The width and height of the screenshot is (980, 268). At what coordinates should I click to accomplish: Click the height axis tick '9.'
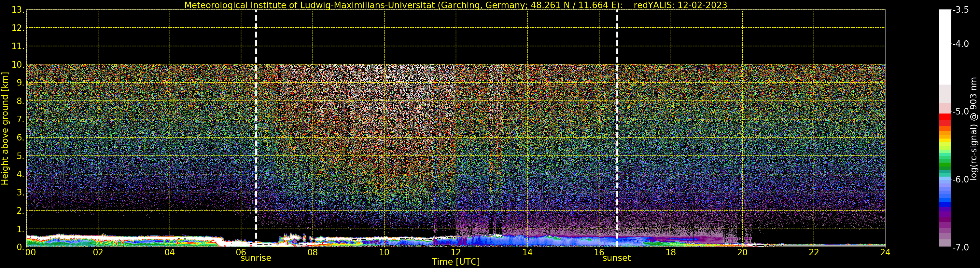click(20, 83)
